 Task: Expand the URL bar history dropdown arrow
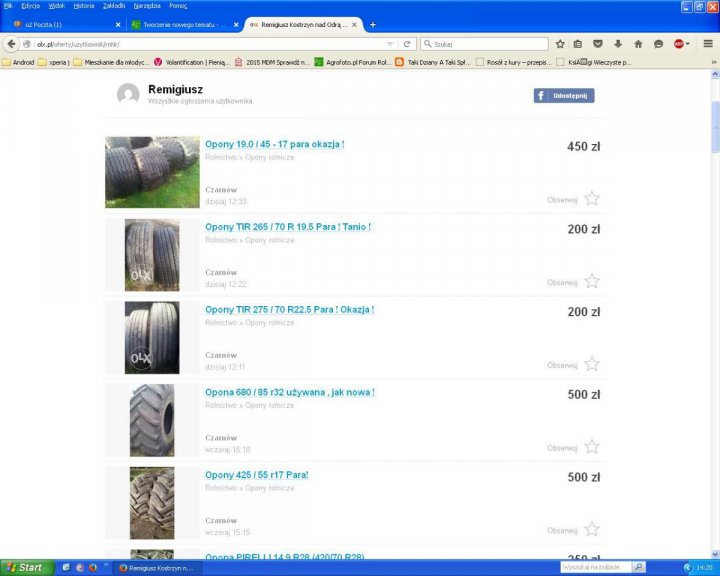(390, 44)
